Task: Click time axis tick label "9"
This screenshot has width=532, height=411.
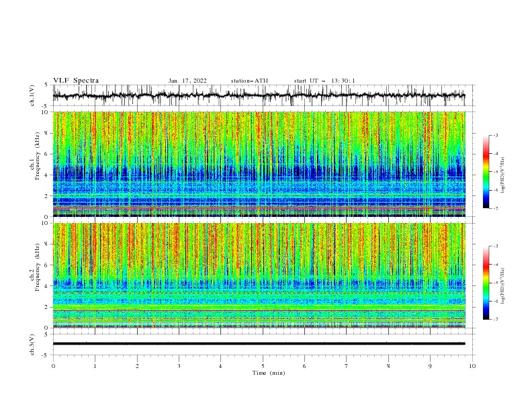Action: pos(430,366)
